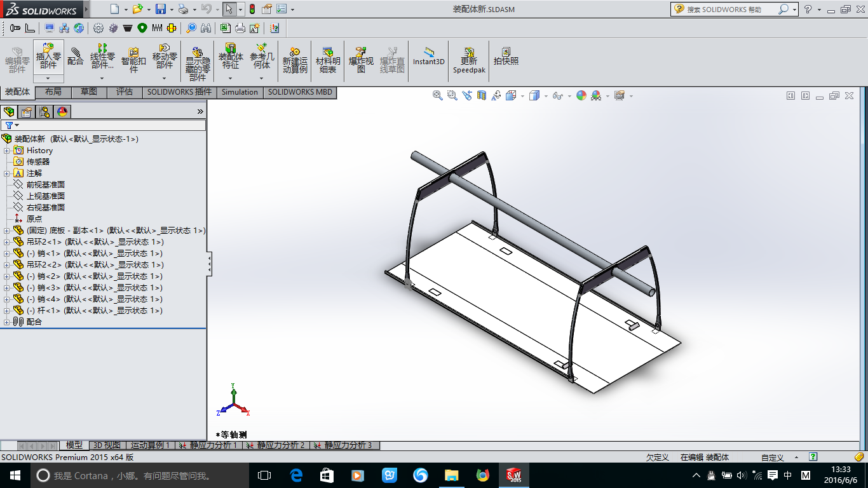
Task: Toggle the 显示隐藏的零部件 visibility tool
Action: 198,60
